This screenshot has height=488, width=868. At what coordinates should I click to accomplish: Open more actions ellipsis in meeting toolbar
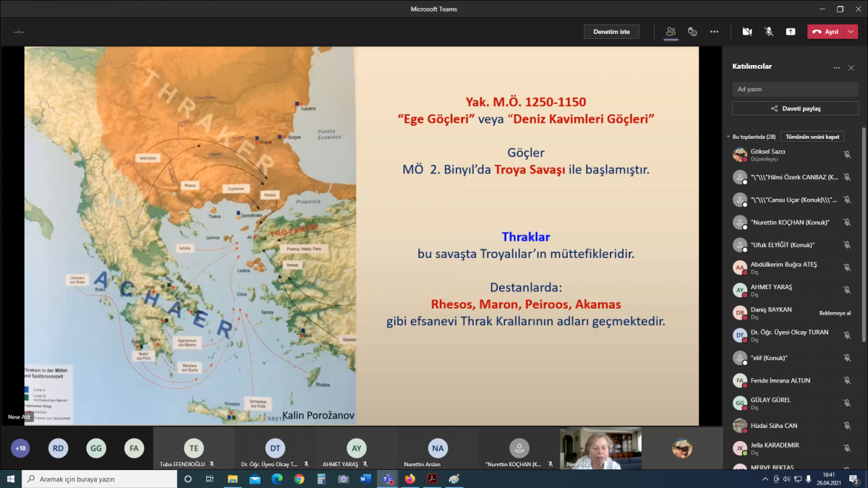714,32
